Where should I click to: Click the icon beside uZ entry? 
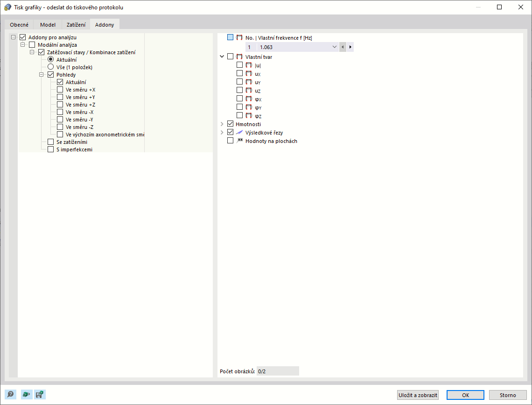click(249, 90)
